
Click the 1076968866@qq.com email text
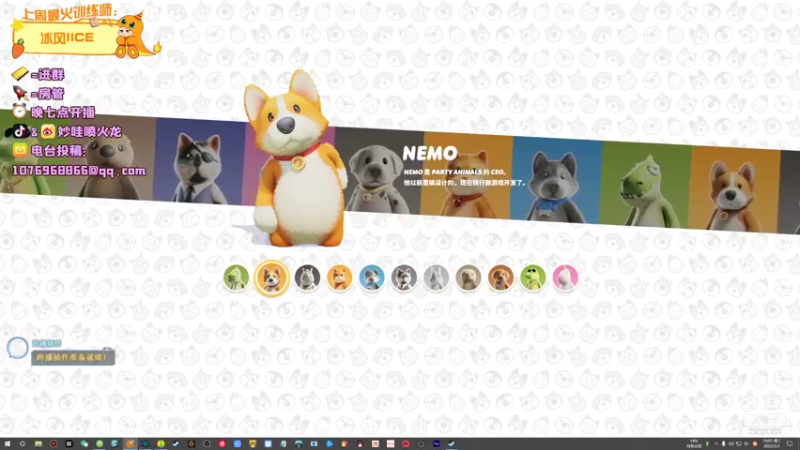click(79, 170)
